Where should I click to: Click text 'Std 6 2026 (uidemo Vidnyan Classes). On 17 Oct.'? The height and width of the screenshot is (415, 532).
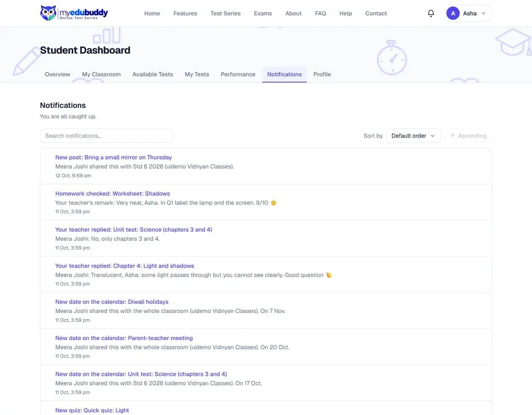coord(197,383)
